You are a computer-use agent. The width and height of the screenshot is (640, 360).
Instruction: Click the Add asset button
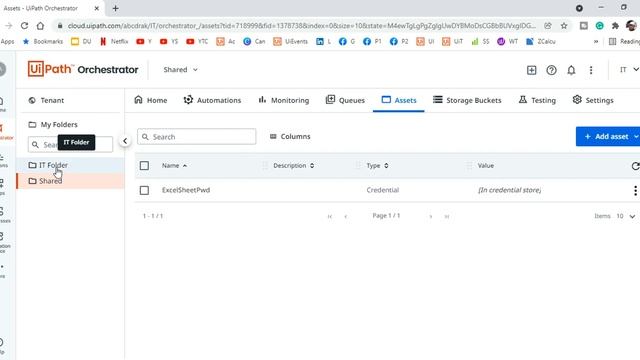tap(607, 136)
